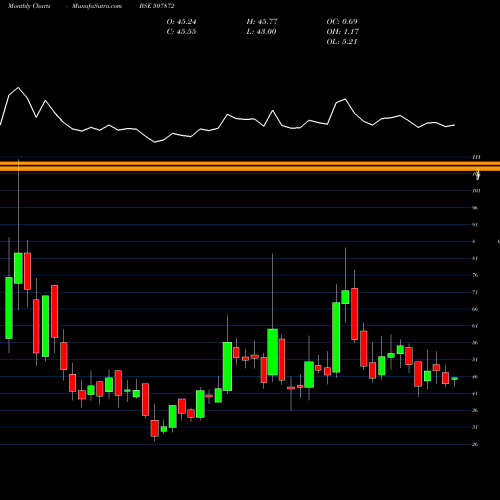Click the 'OH: 1.17' reading
Image resolution: width=500 pixels, height=500 pixels.
click(343, 32)
